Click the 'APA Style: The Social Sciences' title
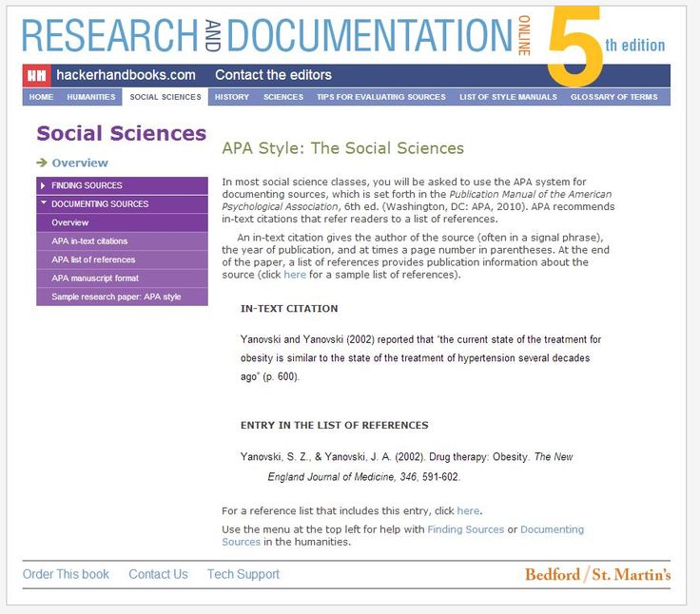The width and height of the screenshot is (700, 614). [x=342, y=148]
